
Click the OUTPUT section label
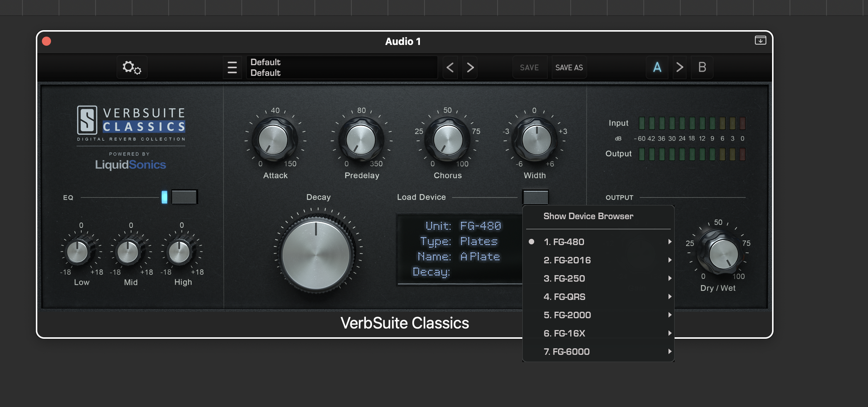pyautogui.click(x=619, y=197)
